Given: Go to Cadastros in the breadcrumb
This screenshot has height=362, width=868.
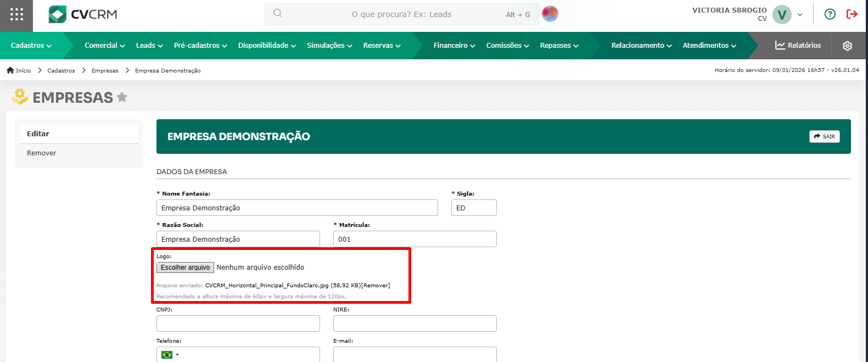Looking at the screenshot, I should [x=61, y=70].
